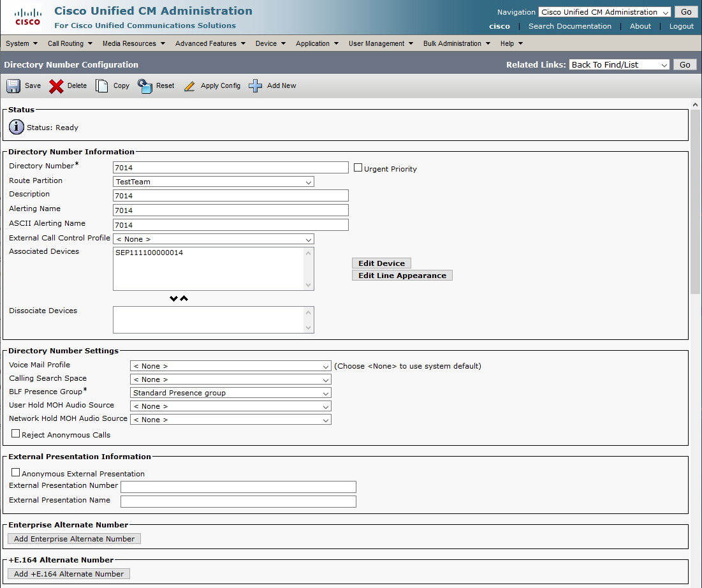Image resolution: width=702 pixels, height=588 pixels.
Task: Click Add Enterprise Alternate Number button
Action: [74, 539]
